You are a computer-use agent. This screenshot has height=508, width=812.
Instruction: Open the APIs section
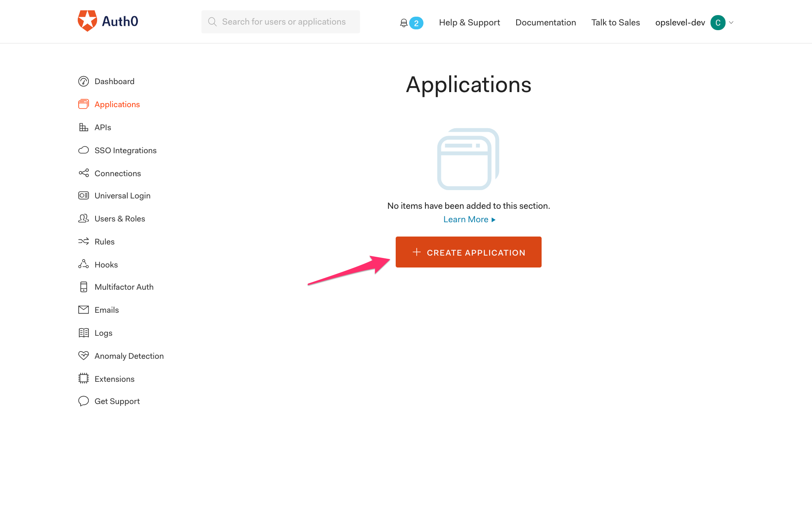pyautogui.click(x=102, y=127)
